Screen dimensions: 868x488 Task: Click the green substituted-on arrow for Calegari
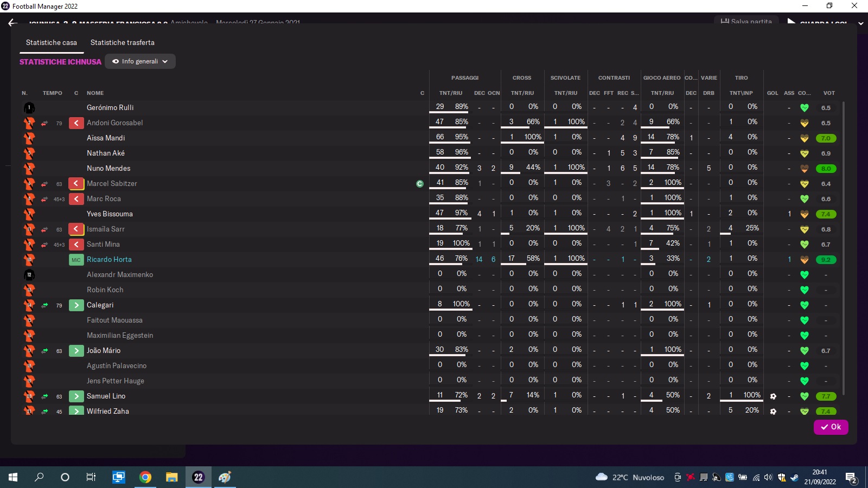point(76,305)
